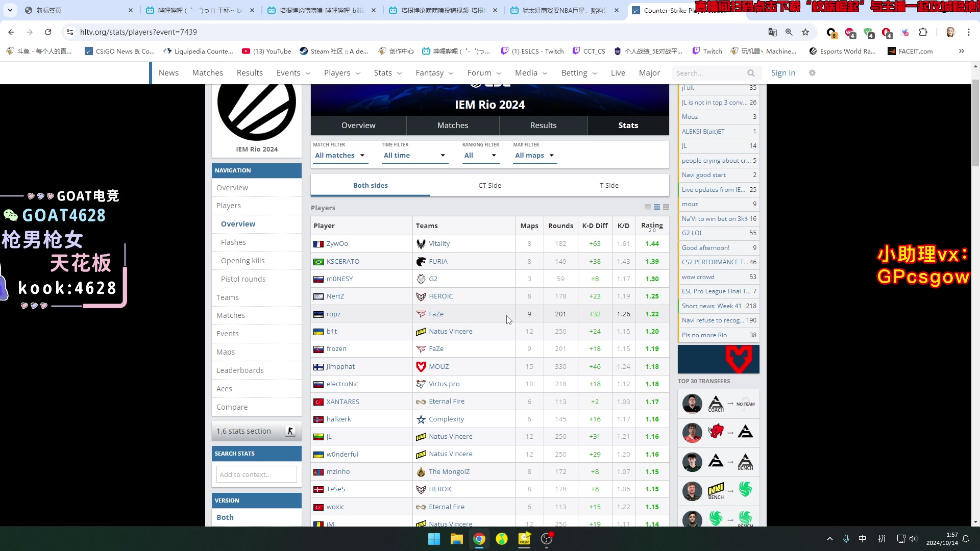The image size is (980, 551).
Task: Click the Vitality team icon
Action: coord(421,243)
